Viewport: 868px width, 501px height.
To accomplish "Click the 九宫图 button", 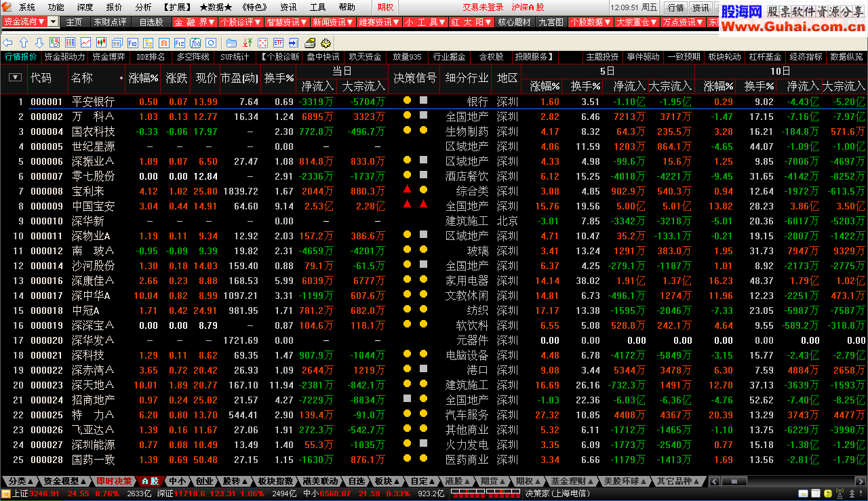I will (551, 22).
